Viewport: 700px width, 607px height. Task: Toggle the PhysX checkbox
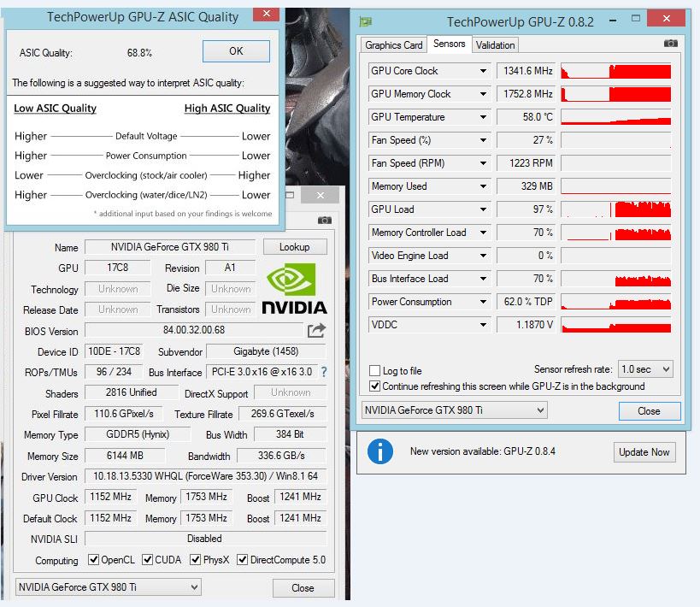pyautogui.click(x=195, y=559)
